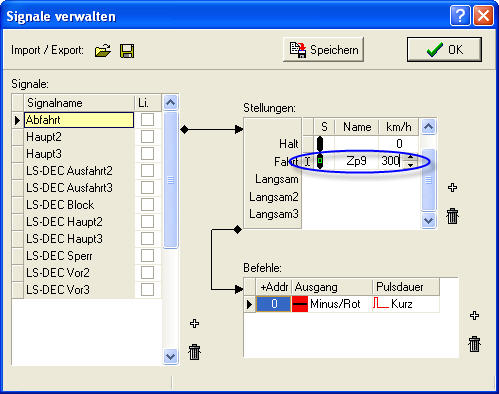Delete Stellung with trash icon
The image size is (499, 394).
[x=452, y=216]
